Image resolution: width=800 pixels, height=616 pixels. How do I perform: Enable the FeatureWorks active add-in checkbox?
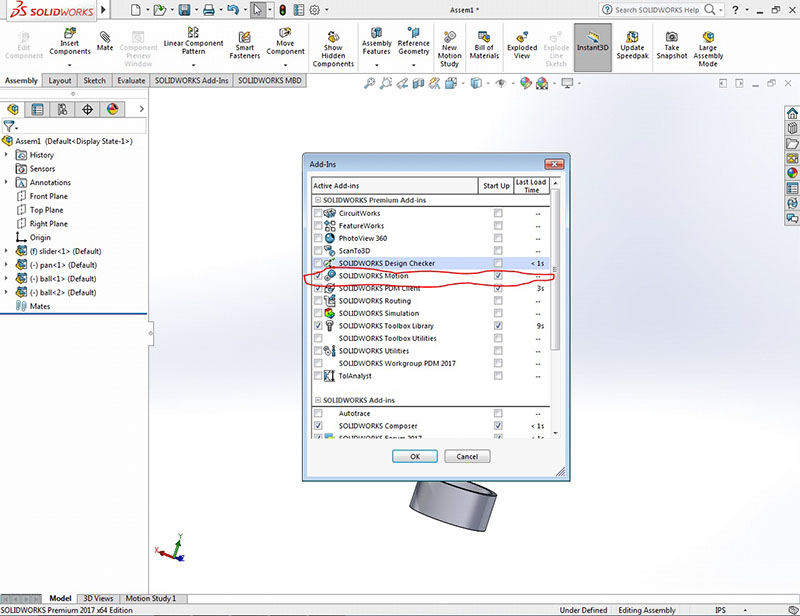tap(318, 226)
